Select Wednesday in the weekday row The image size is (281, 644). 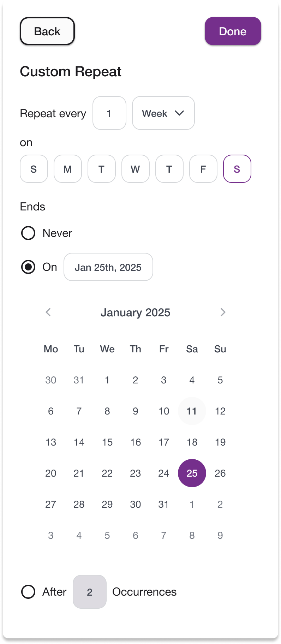[x=135, y=169]
